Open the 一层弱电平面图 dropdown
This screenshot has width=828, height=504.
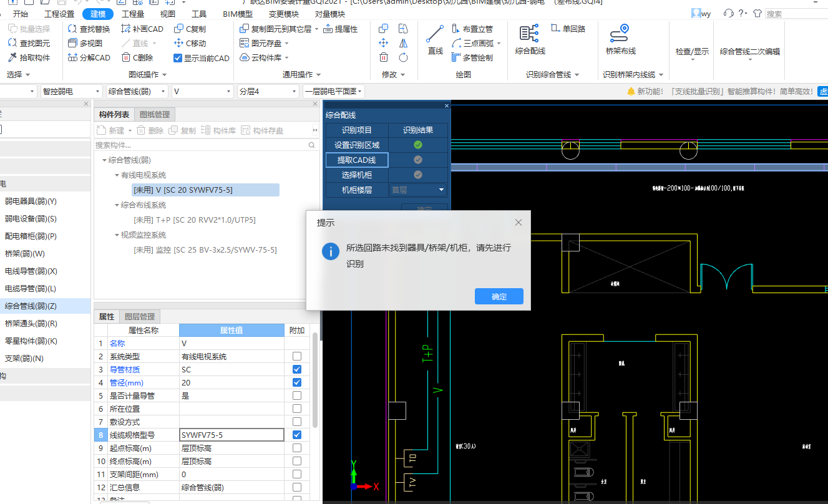click(334, 91)
